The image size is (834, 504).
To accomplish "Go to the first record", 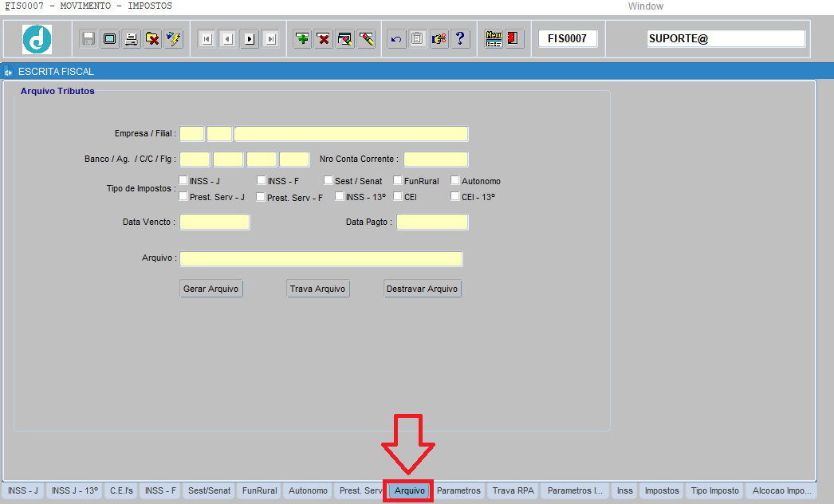I will click(x=207, y=39).
